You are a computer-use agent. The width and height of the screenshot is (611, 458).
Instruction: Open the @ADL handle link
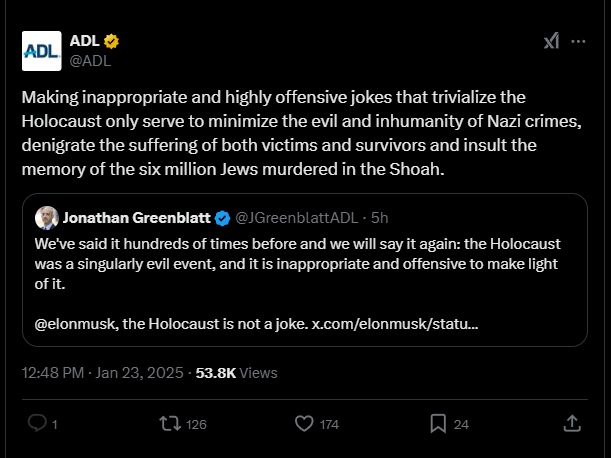tap(90, 60)
